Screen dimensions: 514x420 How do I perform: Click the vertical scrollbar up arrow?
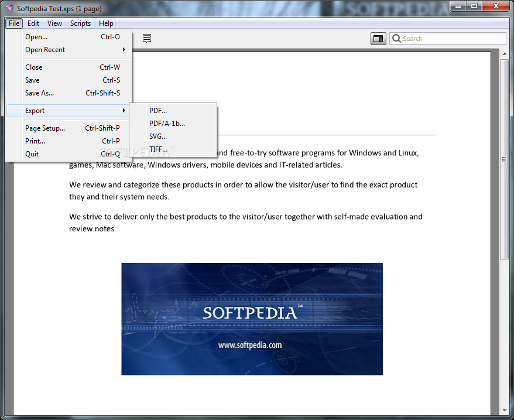click(x=504, y=54)
